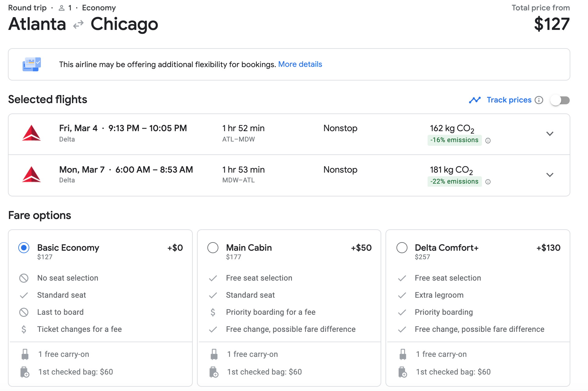Click the Track prices label

click(509, 100)
